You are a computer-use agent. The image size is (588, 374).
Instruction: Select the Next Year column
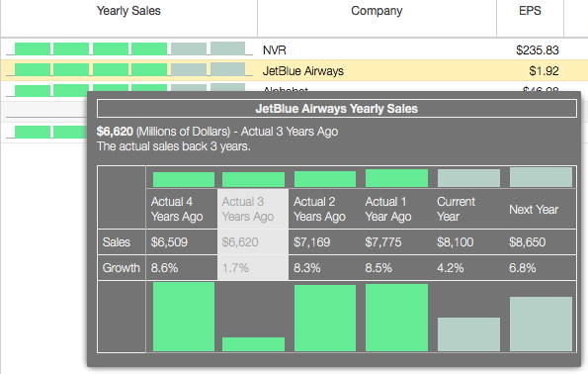[x=534, y=210]
